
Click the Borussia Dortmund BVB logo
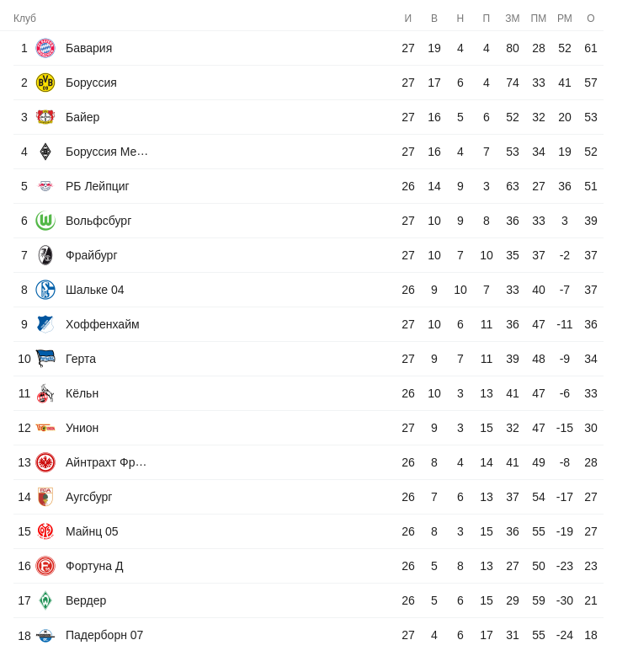pyautogui.click(x=45, y=83)
